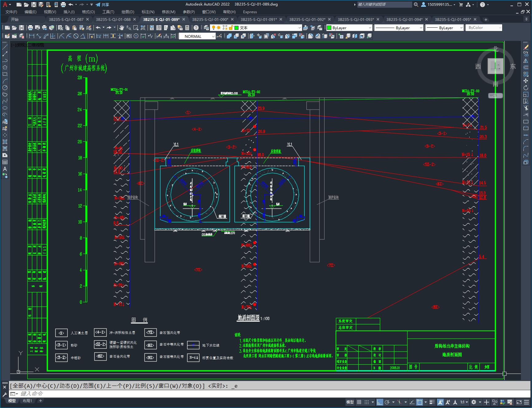Switch to tab 3B235-S-QJ-01-087
This screenshot has height=408, width=532.
[66, 19]
